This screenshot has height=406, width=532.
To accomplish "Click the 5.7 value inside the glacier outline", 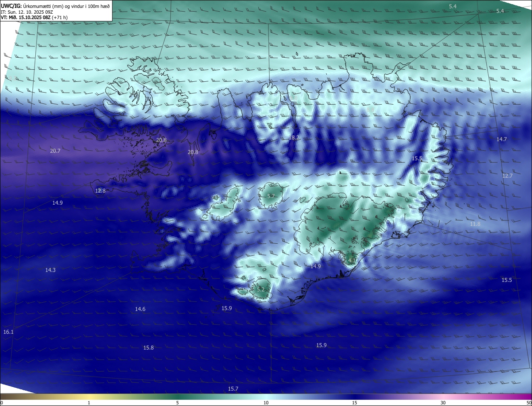I will coord(271,196).
